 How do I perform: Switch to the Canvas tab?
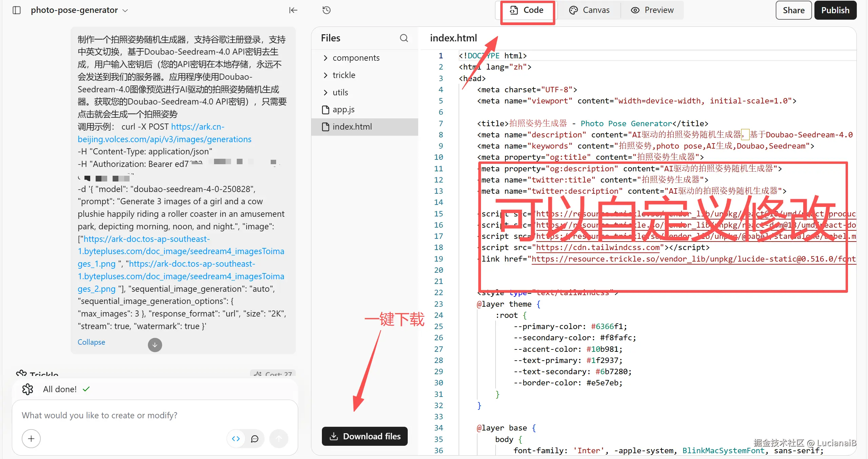[x=589, y=10]
